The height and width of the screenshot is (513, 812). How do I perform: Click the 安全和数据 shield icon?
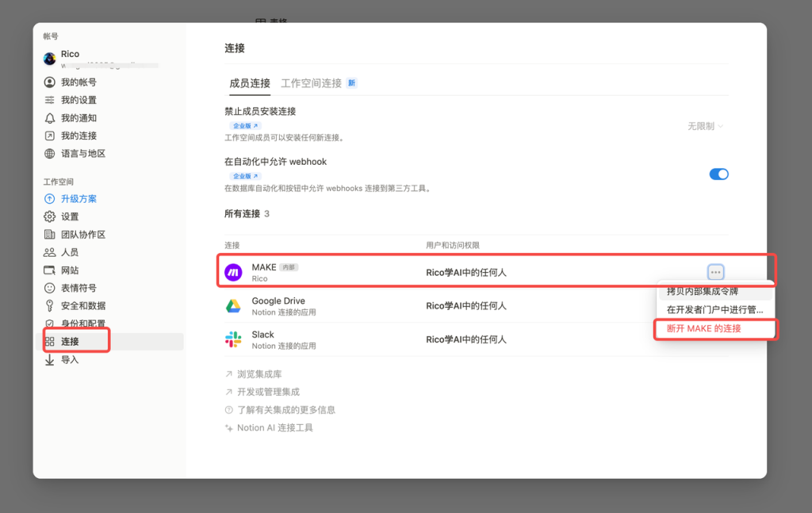[x=48, y=305]
